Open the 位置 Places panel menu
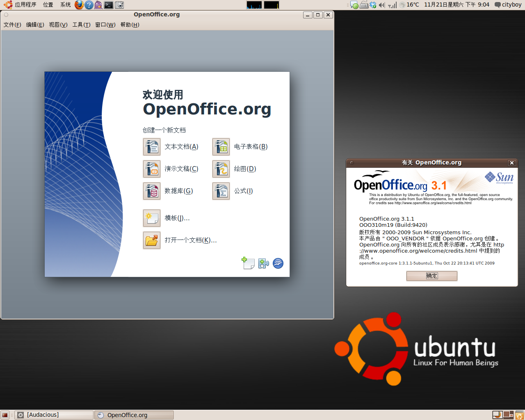Image resolution: width=525 pixels, height=420 pixels. [x=48, y=5]
